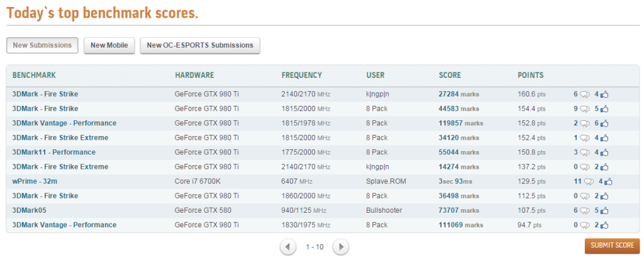
Task: Switch to New Mobile tab
Action: [x=109, y=45]
